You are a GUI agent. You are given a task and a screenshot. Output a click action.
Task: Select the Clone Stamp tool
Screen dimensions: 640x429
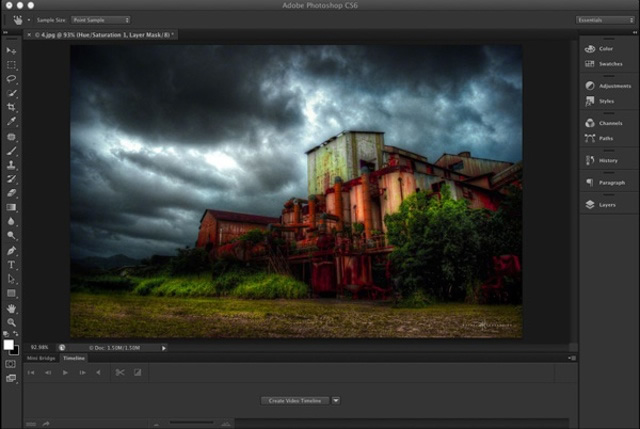(11, 164)
